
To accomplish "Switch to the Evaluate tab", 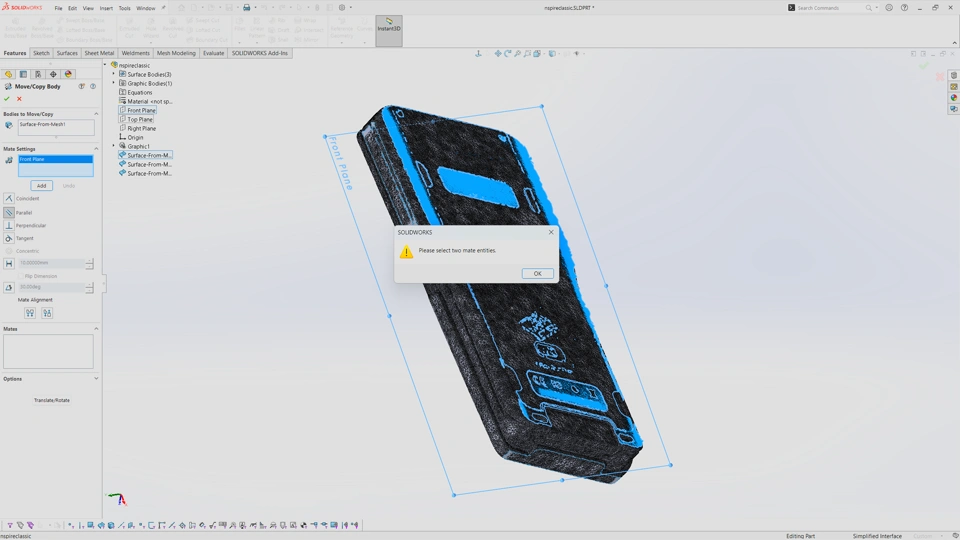I will tap(213, 53).
